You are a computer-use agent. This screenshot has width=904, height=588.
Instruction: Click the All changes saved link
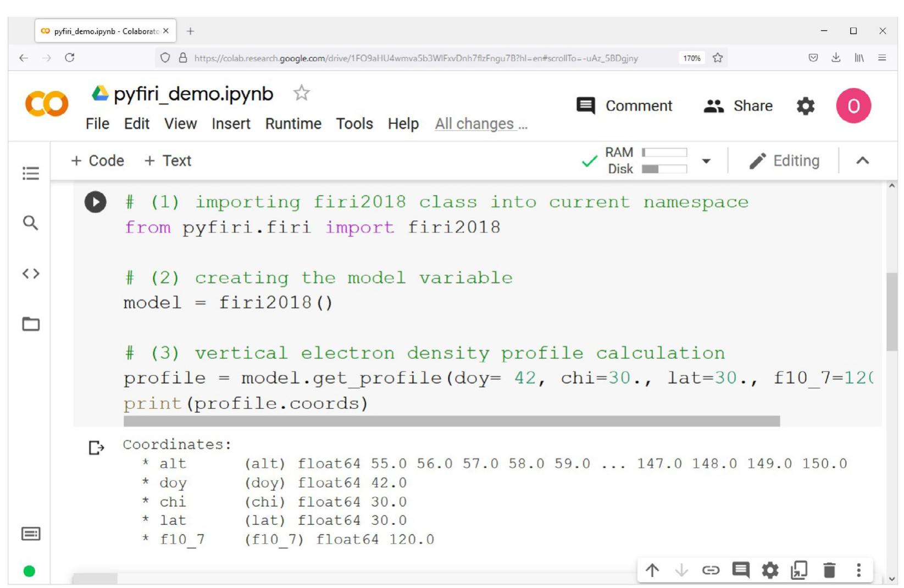click(481, 124)
